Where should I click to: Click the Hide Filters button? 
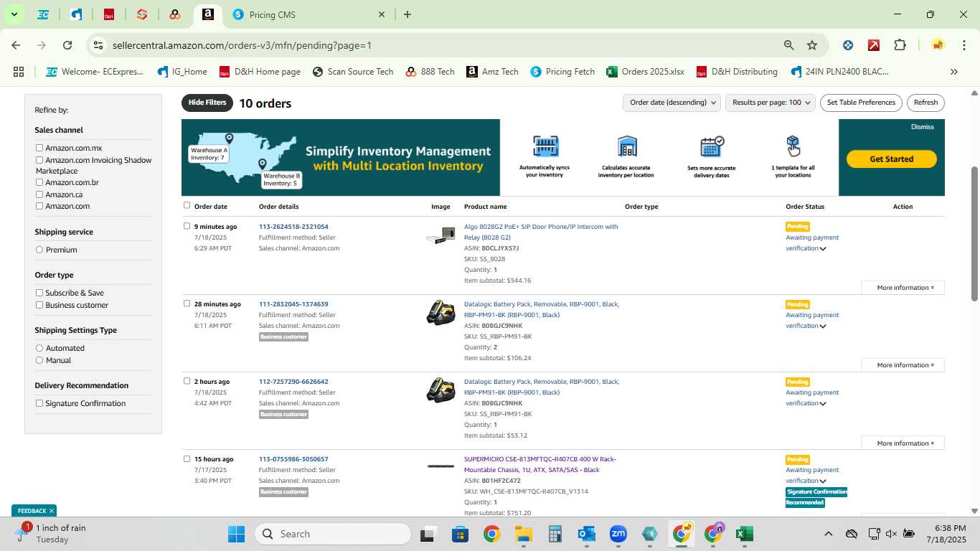[x=207, y=103]
